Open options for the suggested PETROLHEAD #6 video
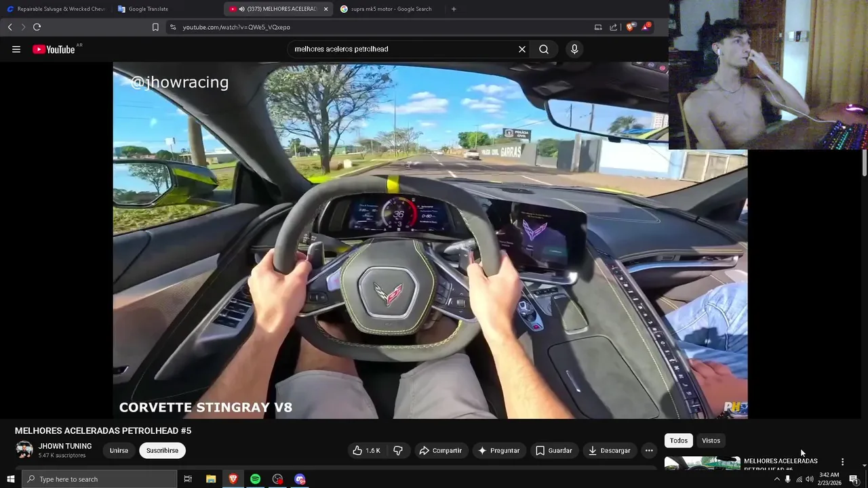 click(x=842, y=462)
